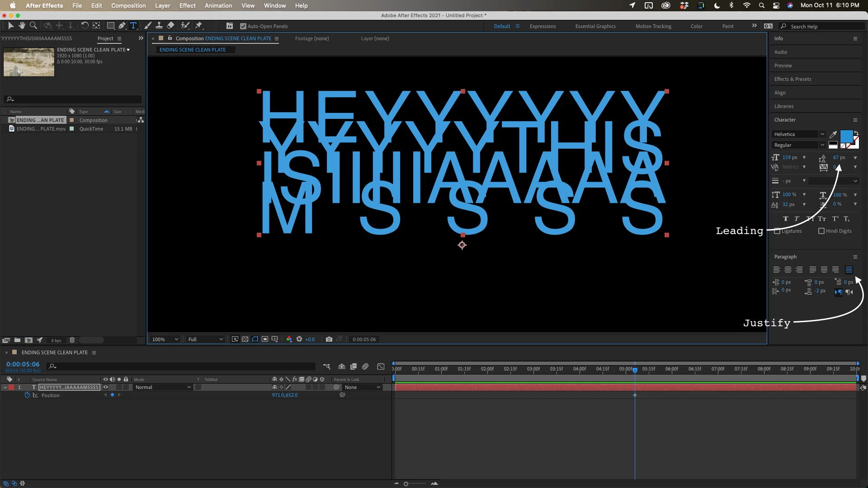Click the Take Snapshot camera icon
This screenshot has width=868, height=488.
click(329, 339)
